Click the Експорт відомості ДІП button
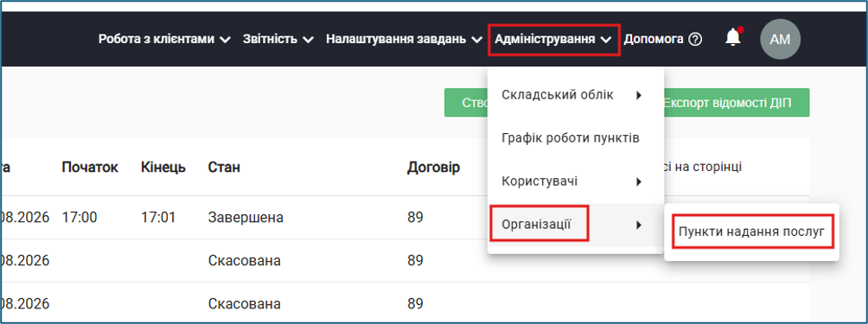Screen dimensions: 868x324 click(x=737, y=103)
